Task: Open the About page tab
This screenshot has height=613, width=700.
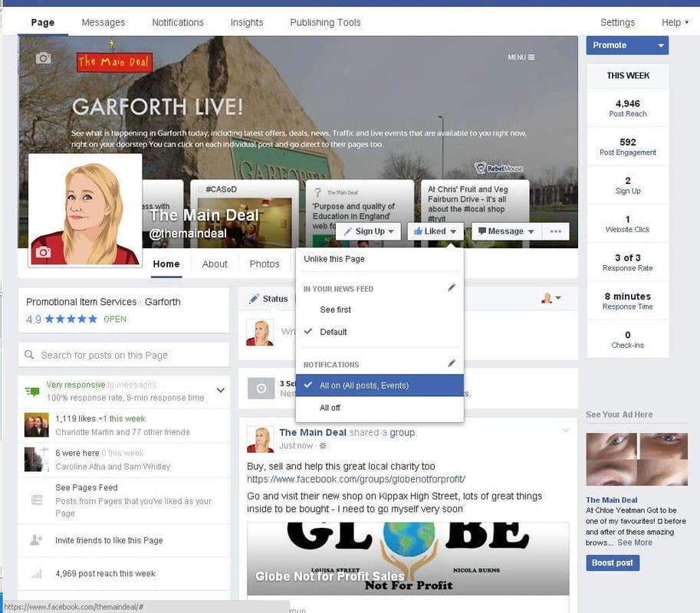Action: point(215,264)
